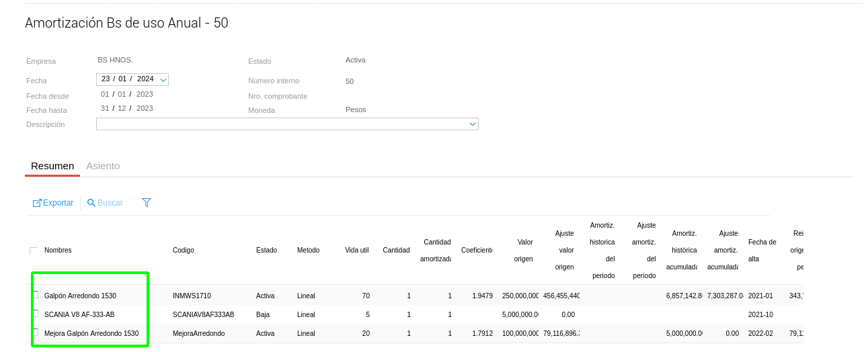Click the Coeficiente column header
Screen dimensions: 868x352
click(x=476, y=251)
